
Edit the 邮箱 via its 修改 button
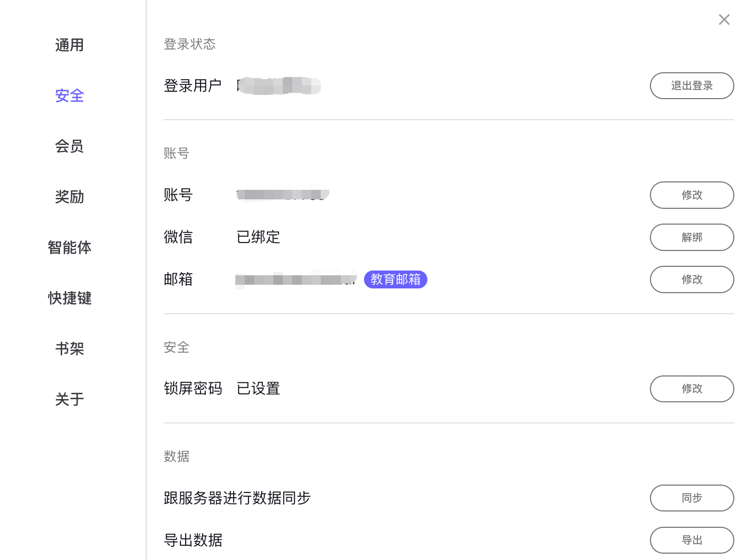point(692,279)
